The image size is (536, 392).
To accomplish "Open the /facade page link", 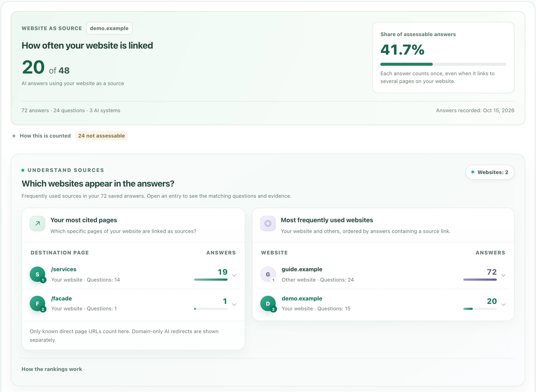I will tap(62, 298).
